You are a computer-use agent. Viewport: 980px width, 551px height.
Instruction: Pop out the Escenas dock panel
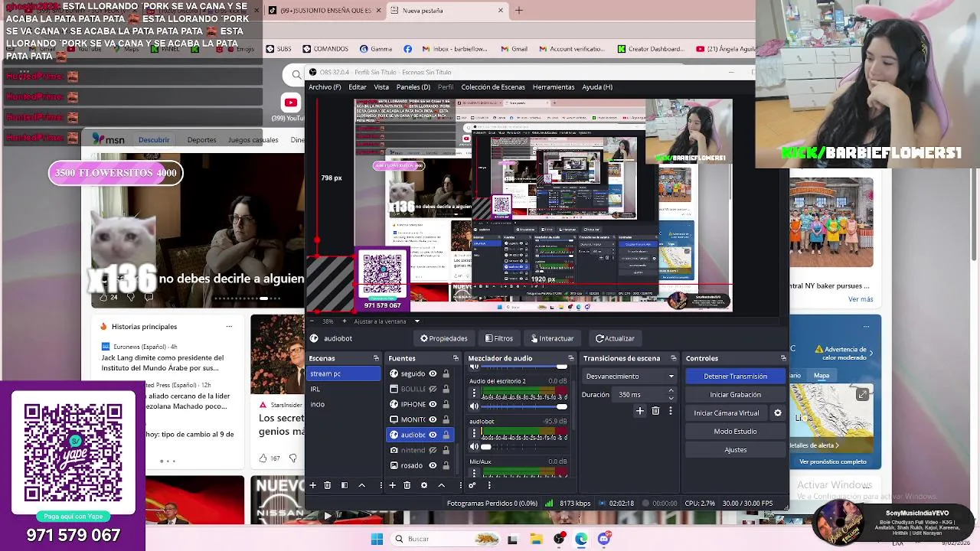click(376, 358)
